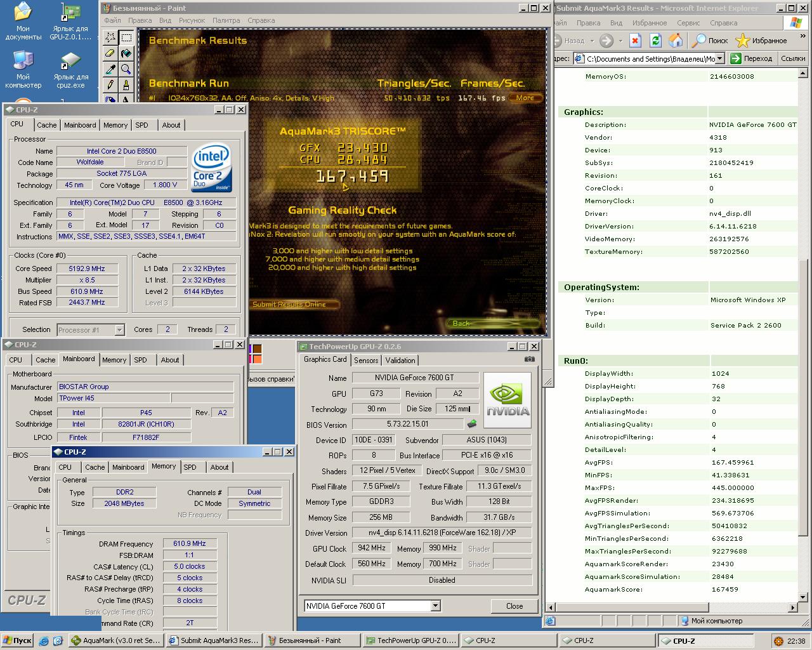Image resolution: width=812 pixels, height=650 pixels.
Task: Click the taskbar clock showing 22:38
Action: (796, 641)
